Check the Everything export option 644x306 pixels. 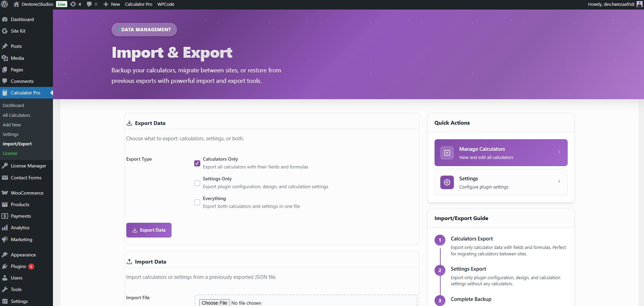click(197, 202)
